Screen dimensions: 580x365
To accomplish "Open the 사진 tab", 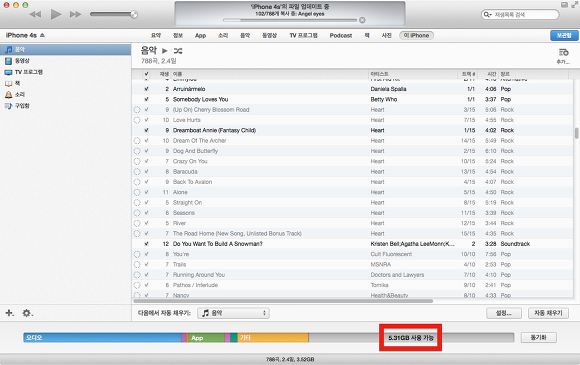I will point(387,36).
